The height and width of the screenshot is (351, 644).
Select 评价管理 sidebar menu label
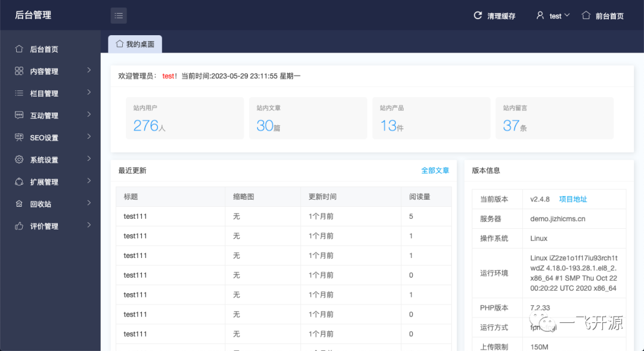[x=44, y=226]
